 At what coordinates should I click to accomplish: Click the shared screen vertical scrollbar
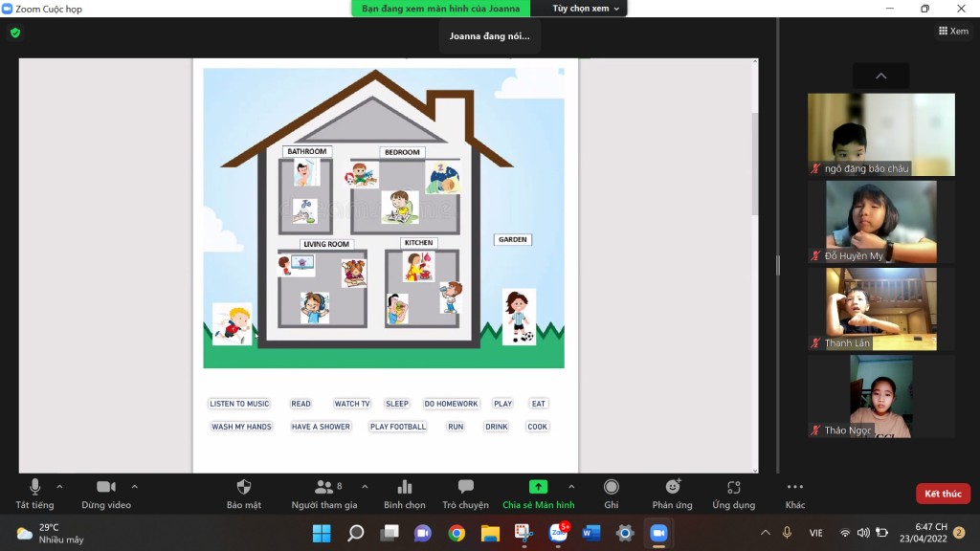click(754, 163)
